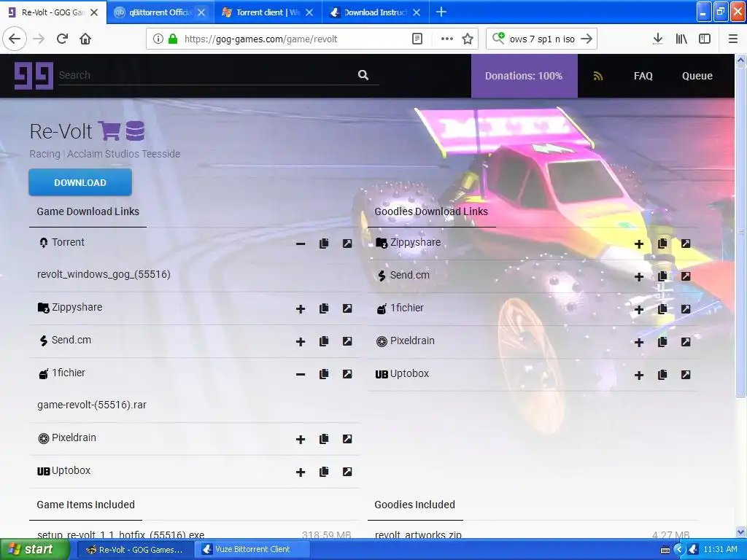
Task: Copy the goodies Send.cm link
Action: pos(662,276)
